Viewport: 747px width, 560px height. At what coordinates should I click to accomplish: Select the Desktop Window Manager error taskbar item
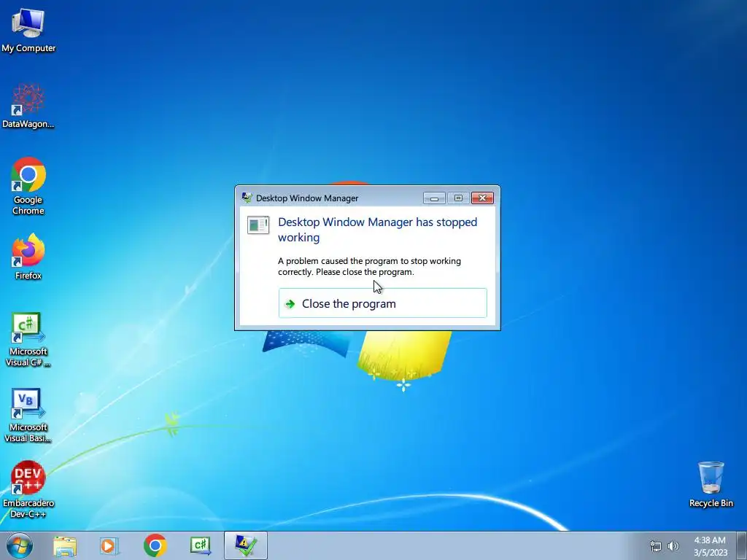coord(246,546)
